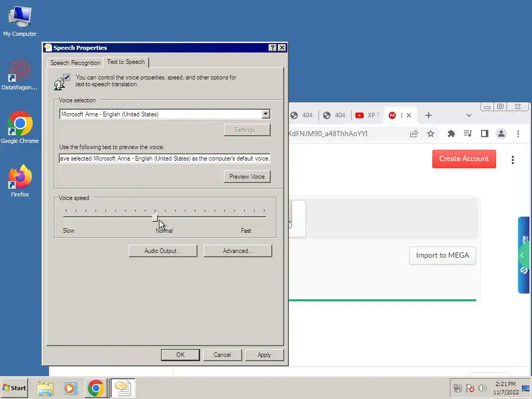Open Audio Output settings

[163, 251]
